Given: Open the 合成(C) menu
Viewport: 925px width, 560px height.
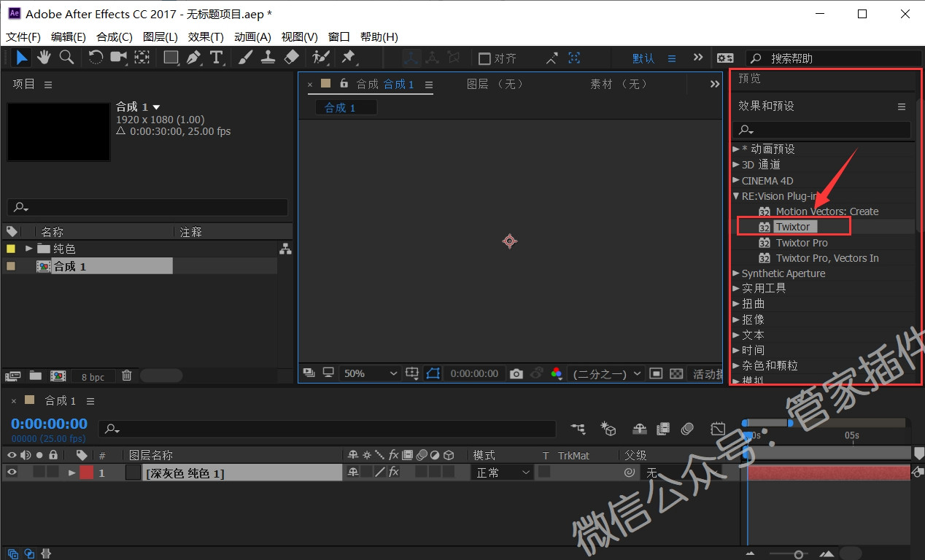Looking at the screenshot, I should 115,36.
